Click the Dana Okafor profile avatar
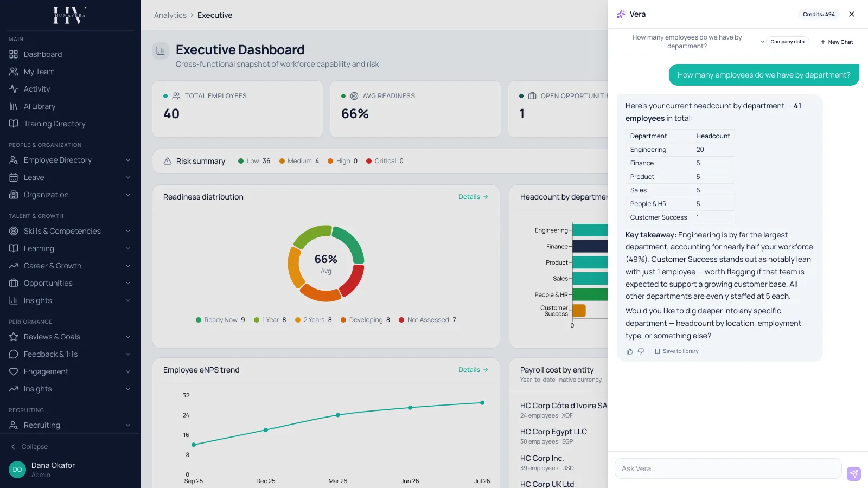This screenshot has width=868, height=488. (17, 470)
